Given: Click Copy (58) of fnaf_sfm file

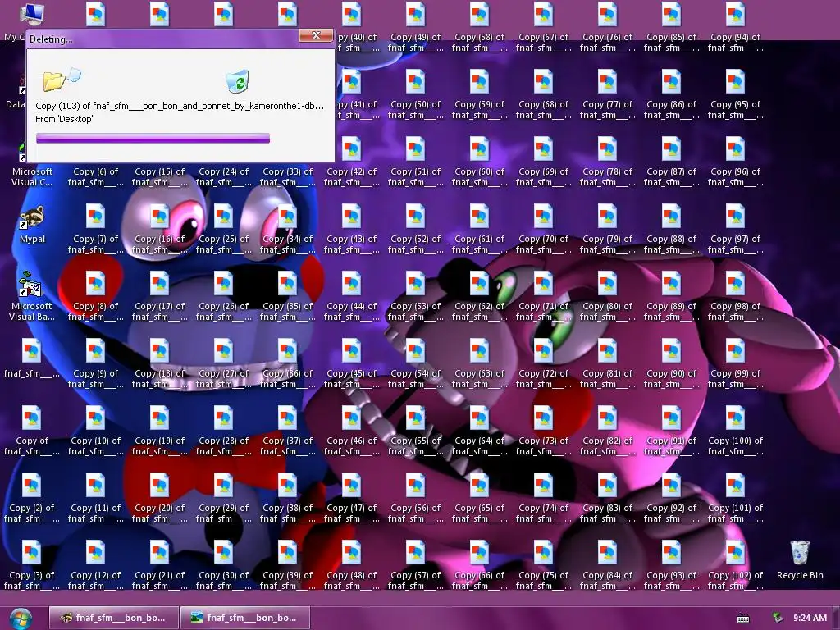Looking at the screenshot, I should [479, 27].
